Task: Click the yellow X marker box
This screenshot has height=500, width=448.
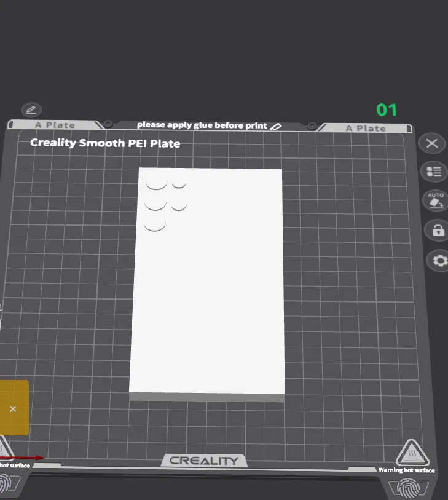Action: (13, 408)
